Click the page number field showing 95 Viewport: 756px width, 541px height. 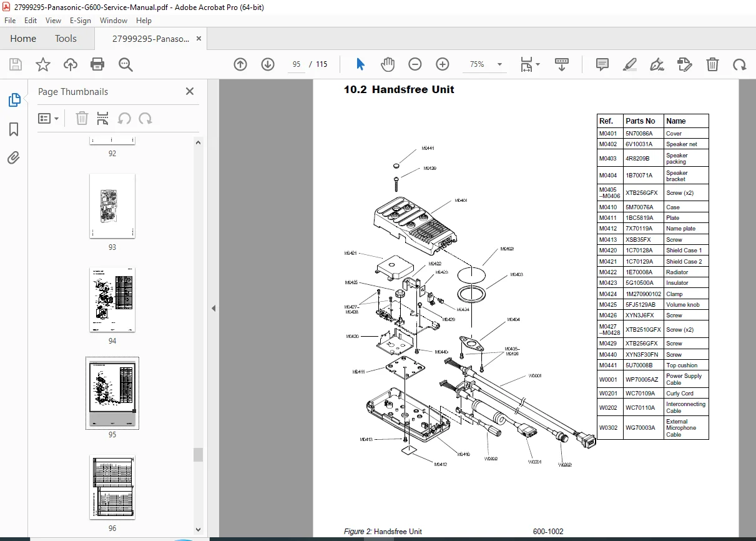[x=297, y=64]
